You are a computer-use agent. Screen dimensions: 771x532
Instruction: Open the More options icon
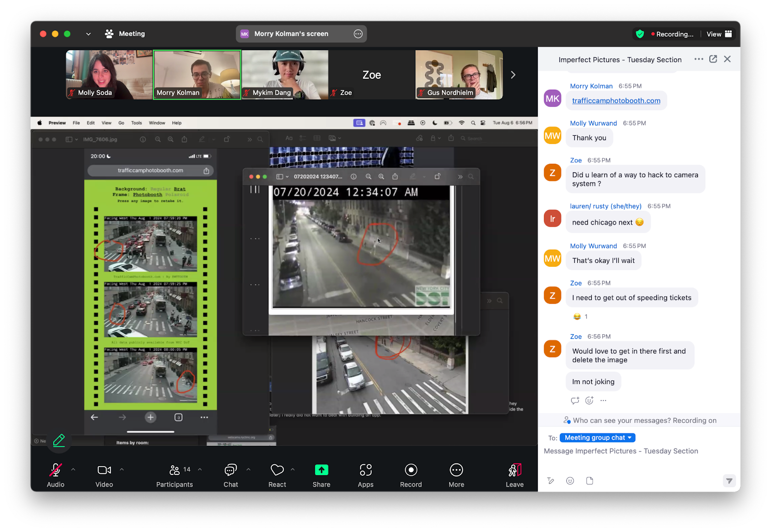click(456, 470)
